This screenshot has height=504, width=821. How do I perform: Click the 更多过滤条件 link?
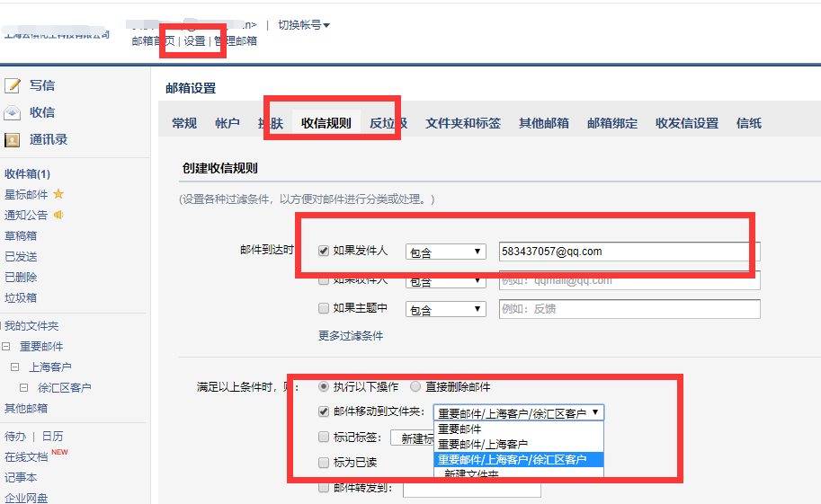[x=351, y=336]
